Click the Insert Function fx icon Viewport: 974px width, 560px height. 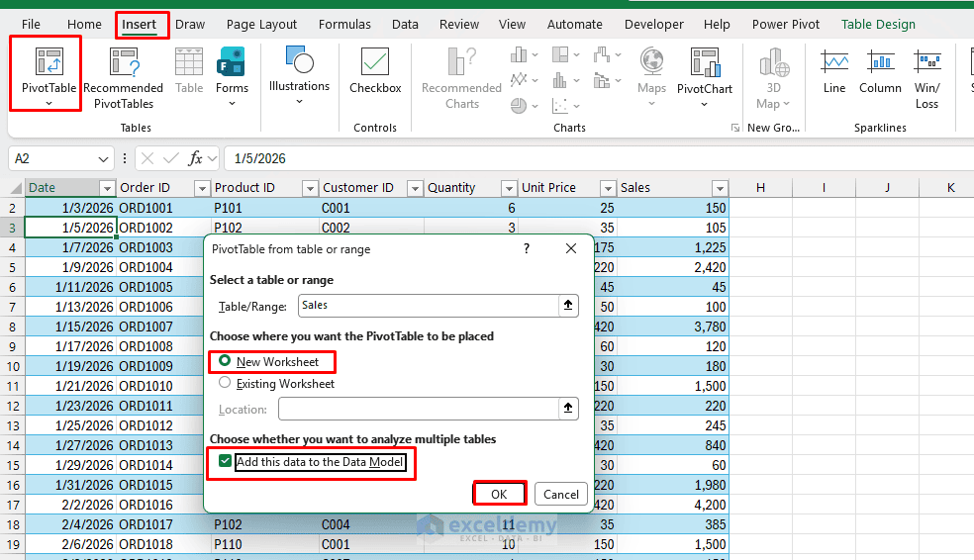(195, 159)
